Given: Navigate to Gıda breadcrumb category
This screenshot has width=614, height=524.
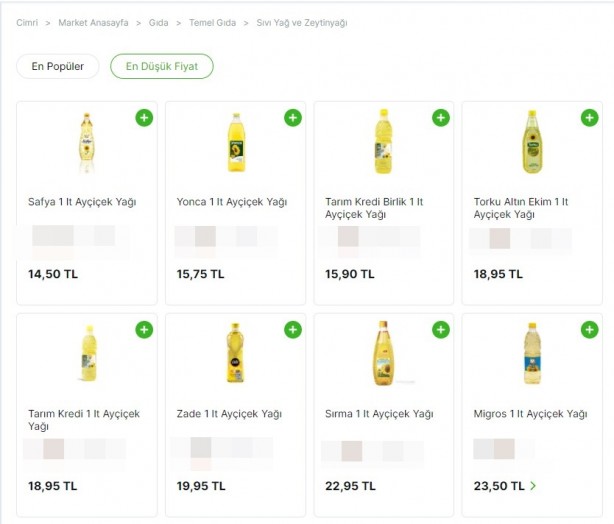Looking at the screenshot, I should click(159, 23).
